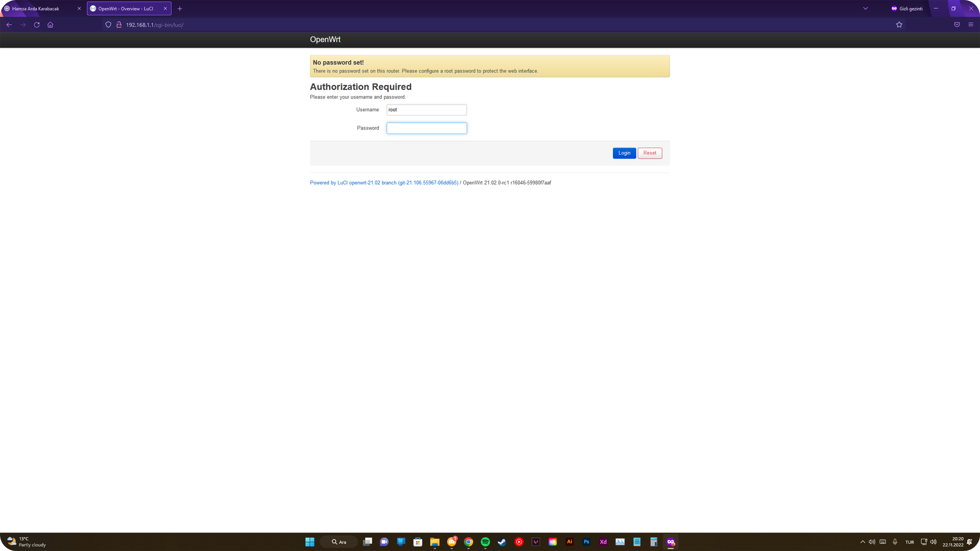Focus the Password input field
The image size is (980, 551).
pyautogui.click(x=426, y=128)
